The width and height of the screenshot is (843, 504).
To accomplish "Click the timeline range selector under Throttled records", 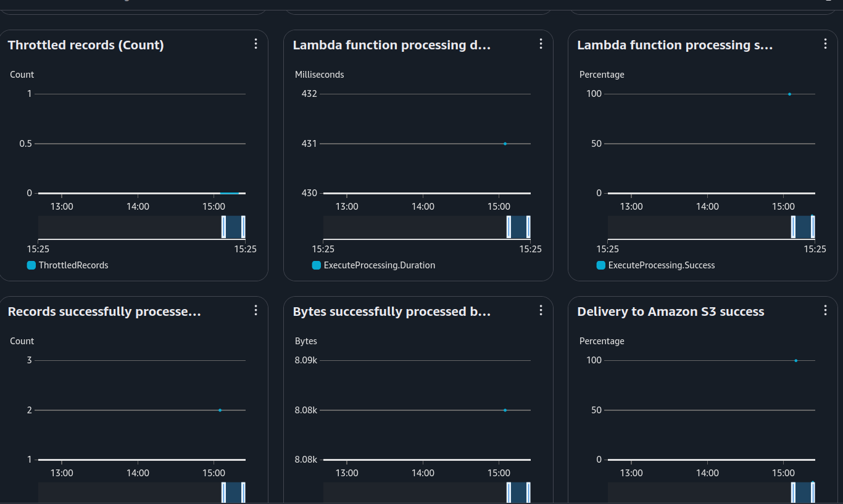I will (x=142, y=227).
